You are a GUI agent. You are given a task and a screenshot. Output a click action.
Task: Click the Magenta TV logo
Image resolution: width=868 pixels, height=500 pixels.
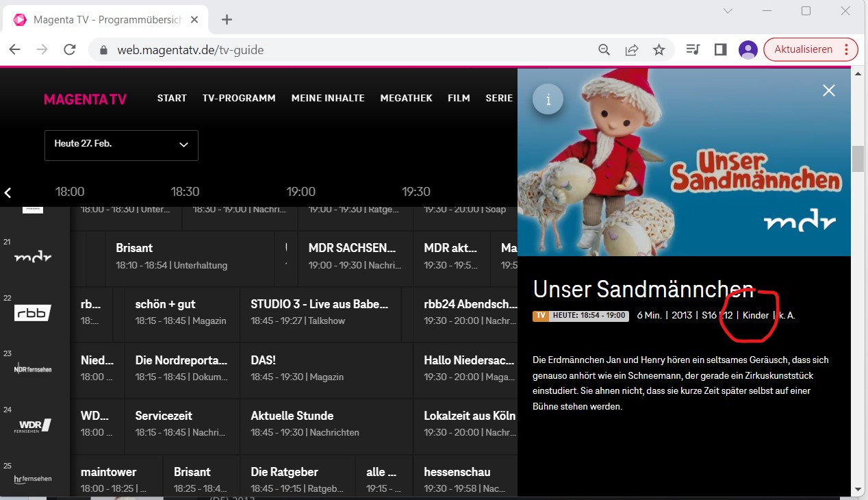(86, 99)
